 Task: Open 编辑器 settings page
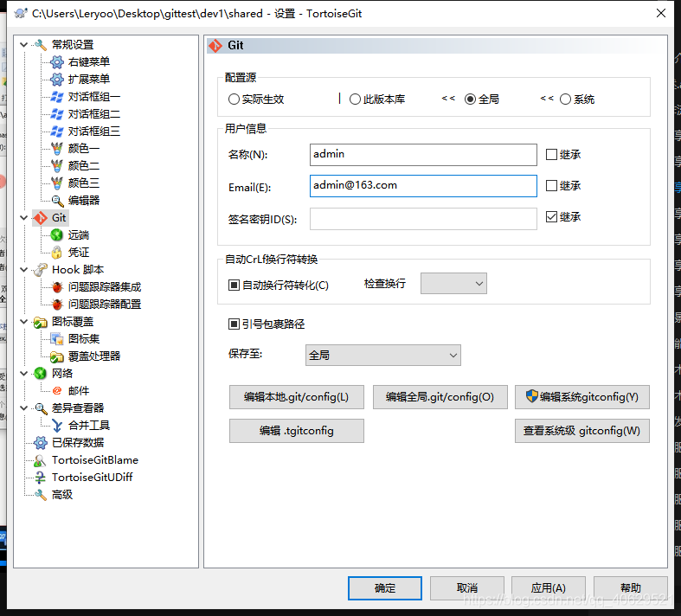(84, 201)
